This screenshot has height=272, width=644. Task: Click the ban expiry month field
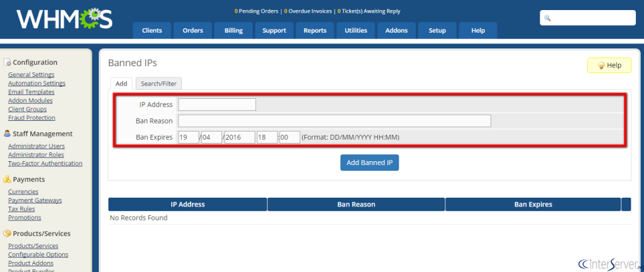[211, 137]
